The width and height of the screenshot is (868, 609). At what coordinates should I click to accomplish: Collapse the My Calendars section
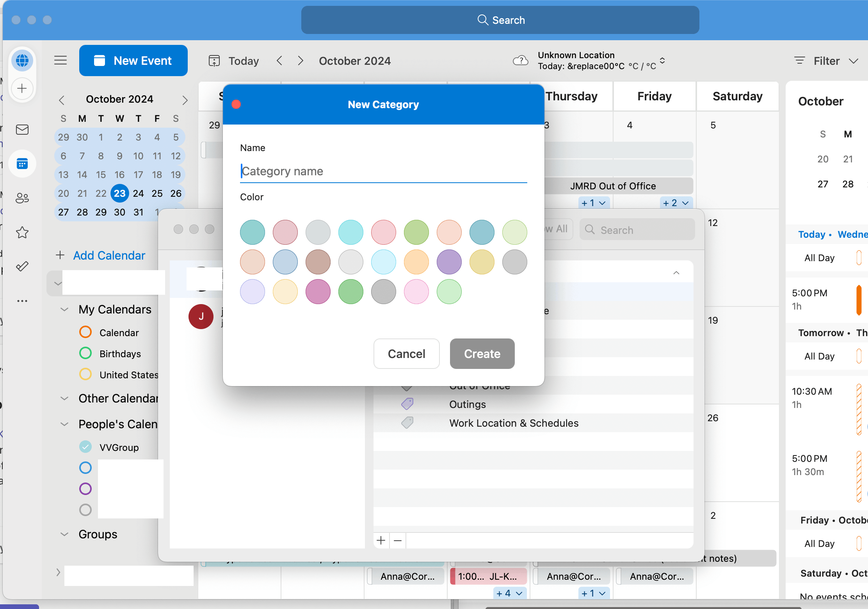pos(64,310)
